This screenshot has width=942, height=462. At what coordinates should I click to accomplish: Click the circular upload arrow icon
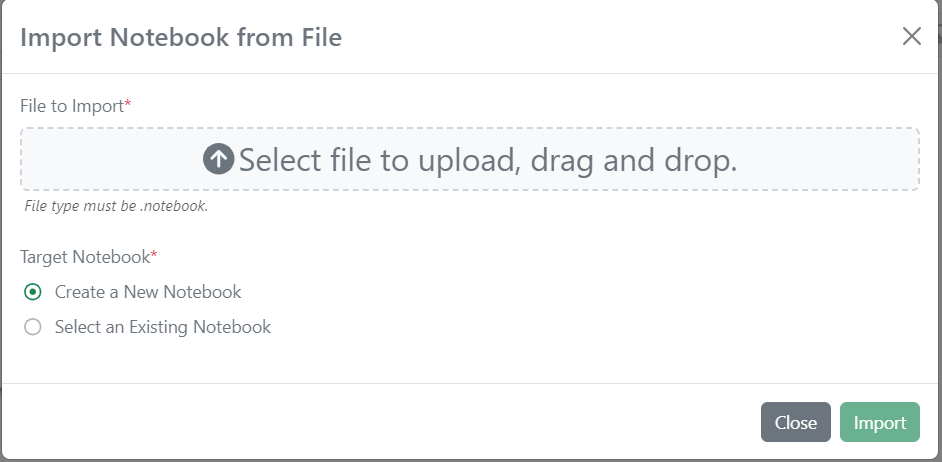[218, 159]
